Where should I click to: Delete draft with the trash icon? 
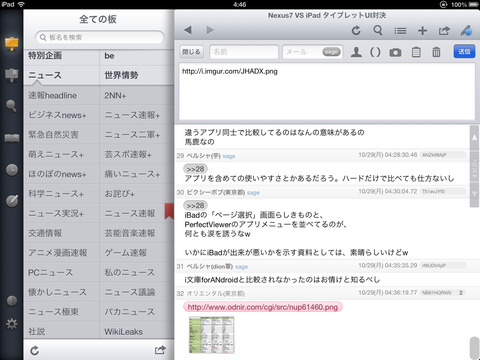point(436,52)
